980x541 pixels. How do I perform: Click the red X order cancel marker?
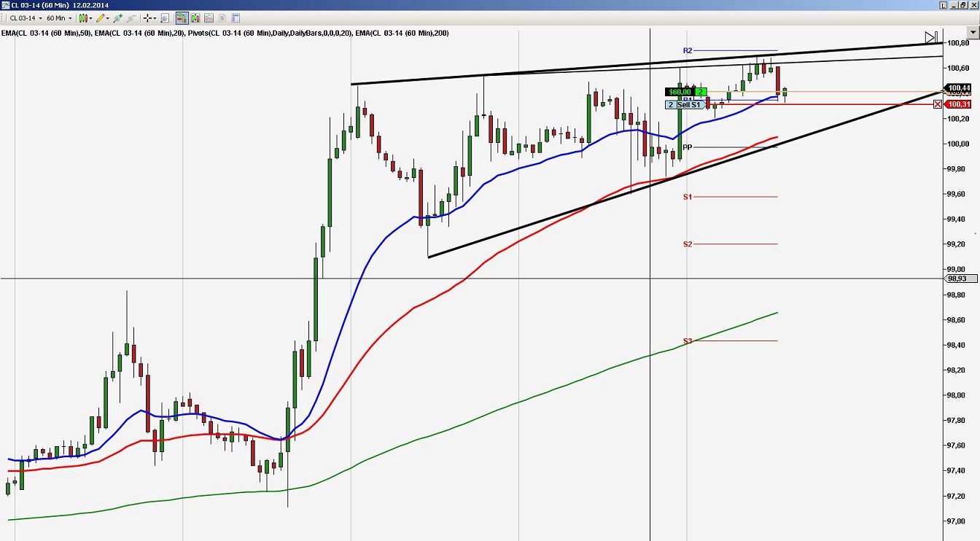938,104
